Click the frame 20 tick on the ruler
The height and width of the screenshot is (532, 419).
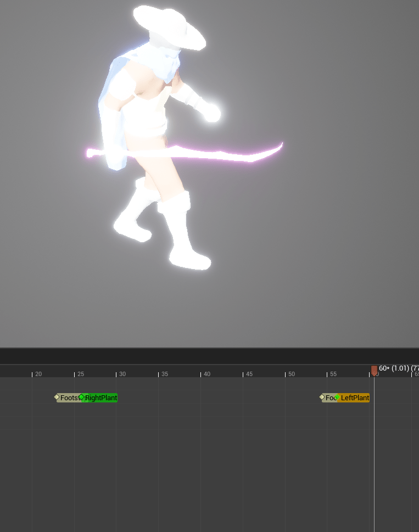point(32,374)
